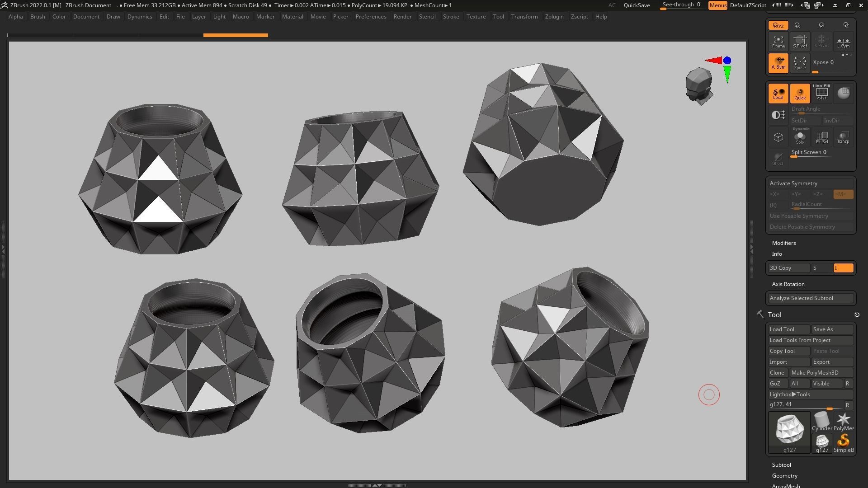Expand the Geometry section

[x=784, y=476]
